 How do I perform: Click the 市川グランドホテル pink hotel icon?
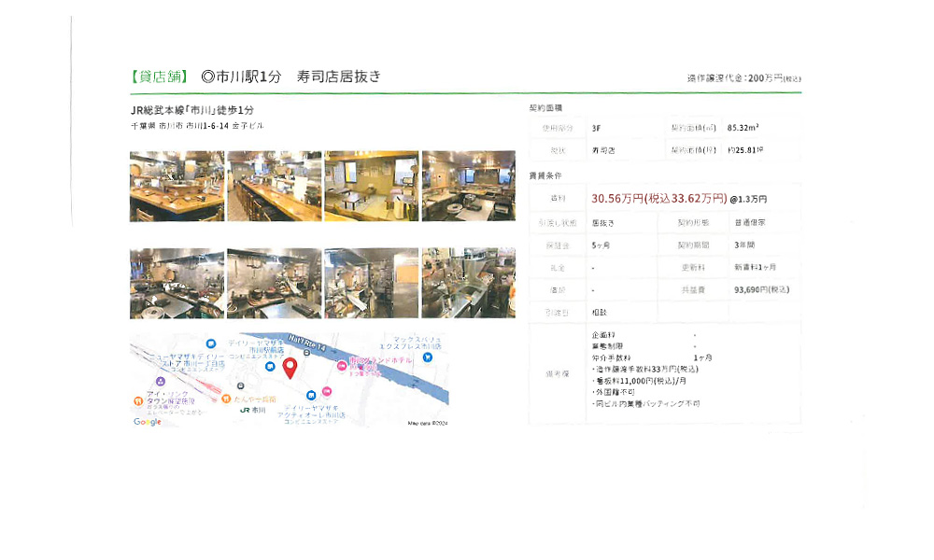tap(342, 365)
